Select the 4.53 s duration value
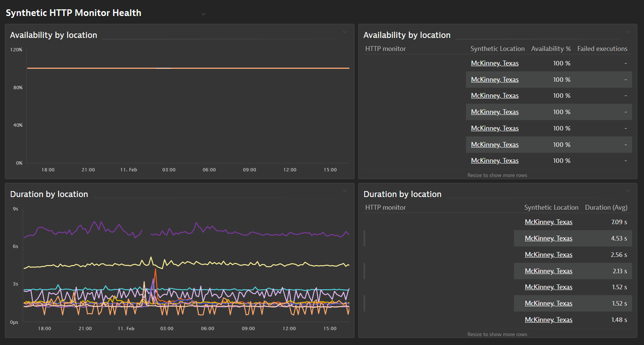The height and width of the screenshot is (345, 644). pos(619,238)
